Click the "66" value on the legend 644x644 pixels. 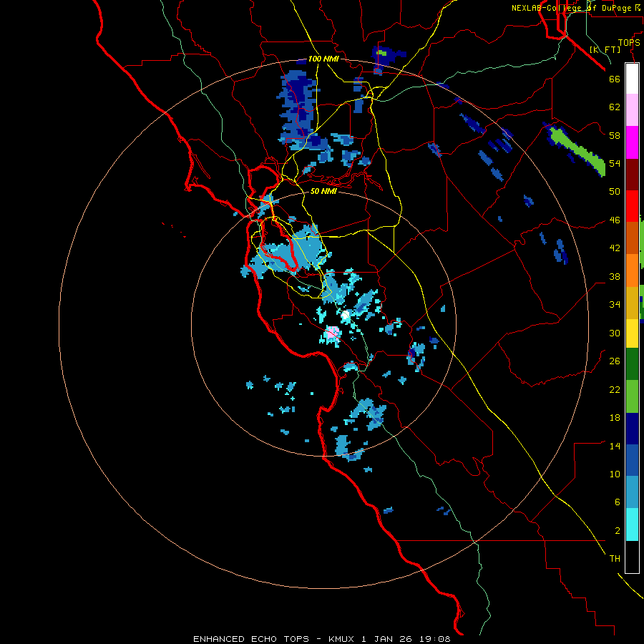(615, 79)
